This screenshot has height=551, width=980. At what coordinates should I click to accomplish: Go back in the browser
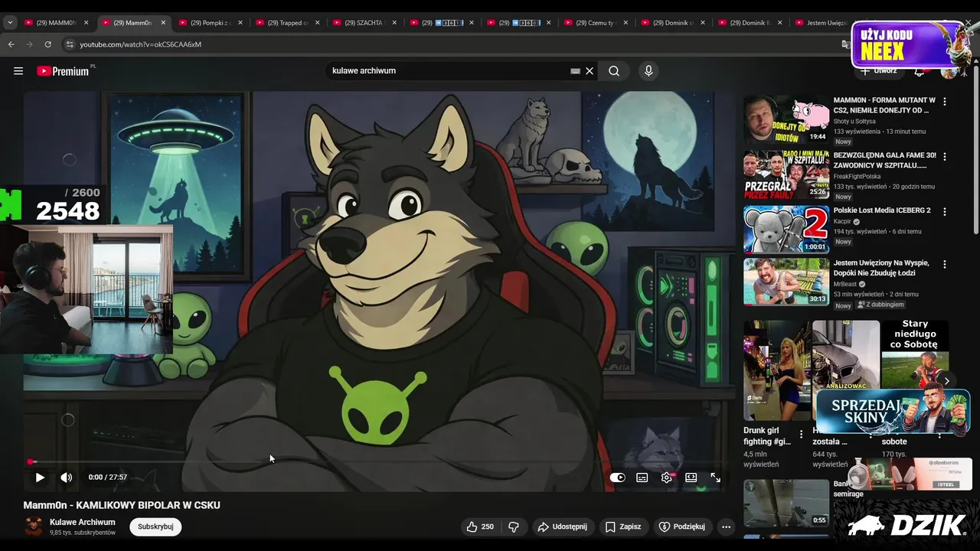click(11, 44)
